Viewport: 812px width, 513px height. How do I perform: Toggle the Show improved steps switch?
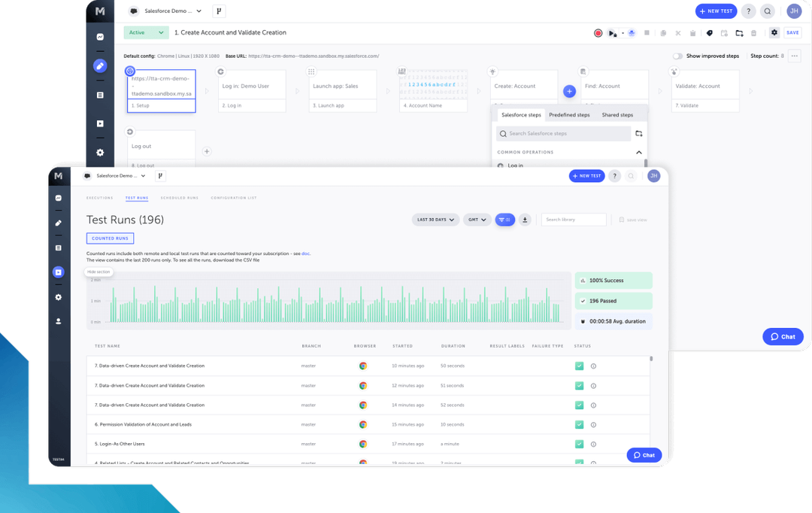(x=677, y=56)
